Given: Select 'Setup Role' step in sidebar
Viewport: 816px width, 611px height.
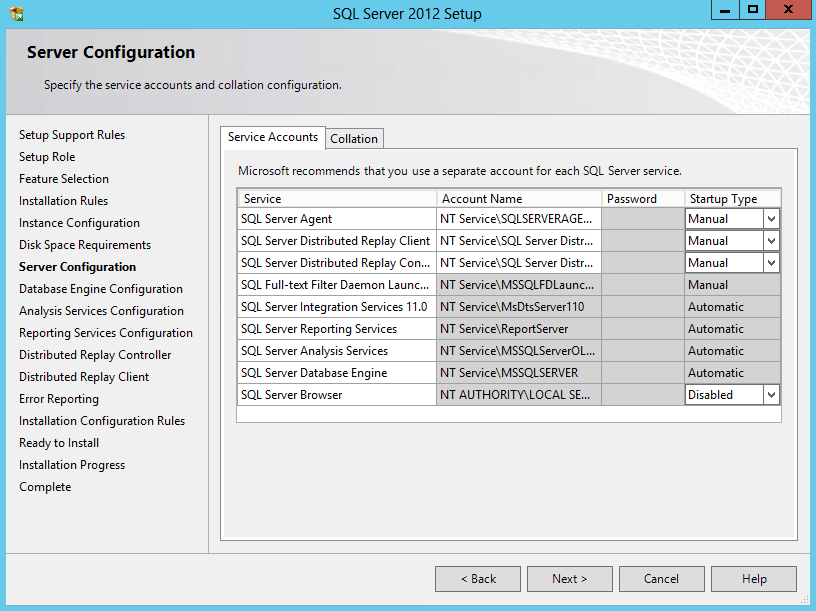Looking at the screenshot, I should pyautogui.click(x=47, y=157).
